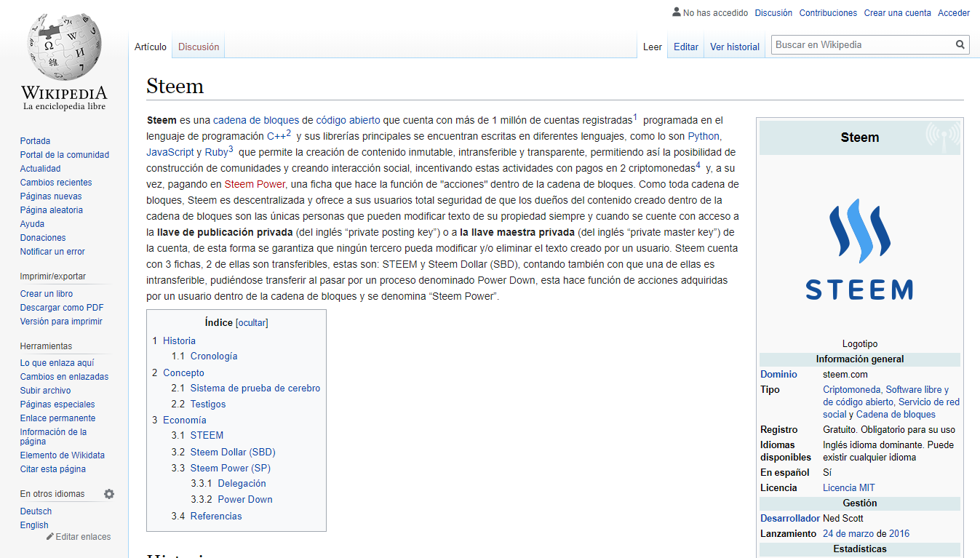Switch to Deutsch language version
The height and width of the screenshot is (558, 980).
pos(36,511)
